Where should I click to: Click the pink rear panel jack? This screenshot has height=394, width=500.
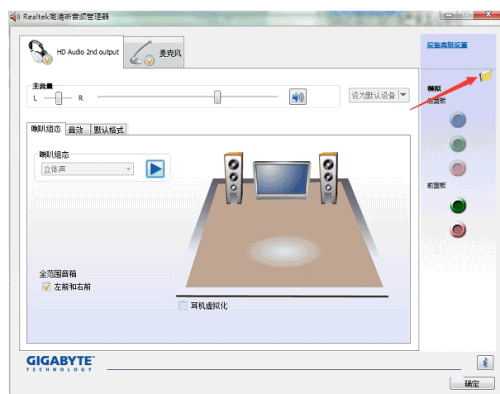[458, 168]
